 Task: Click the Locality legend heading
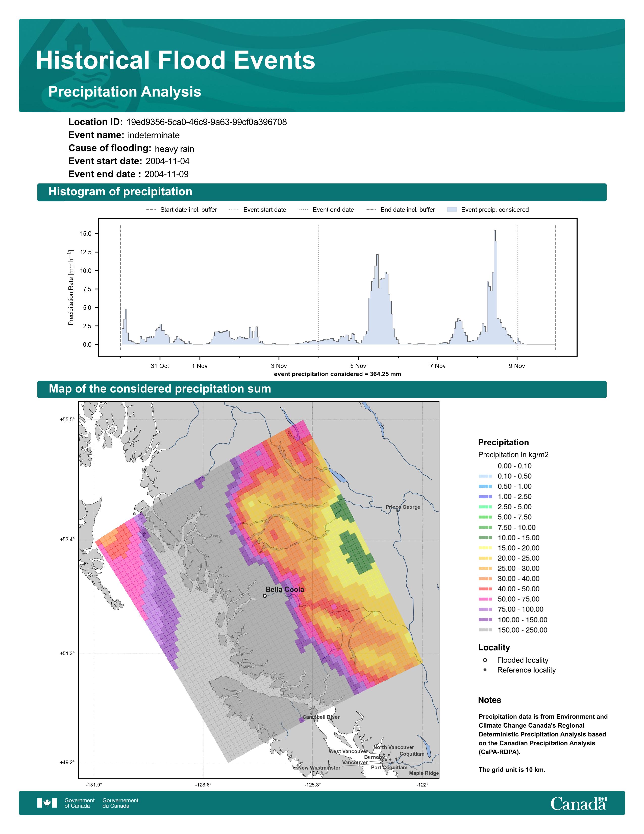[494, 647]
